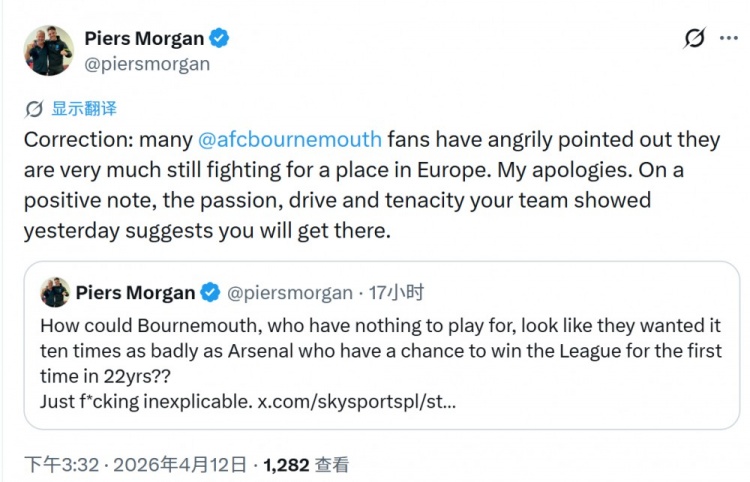
Task: Show translation via 显示翻译 link
Action: [x=84, y=109]
